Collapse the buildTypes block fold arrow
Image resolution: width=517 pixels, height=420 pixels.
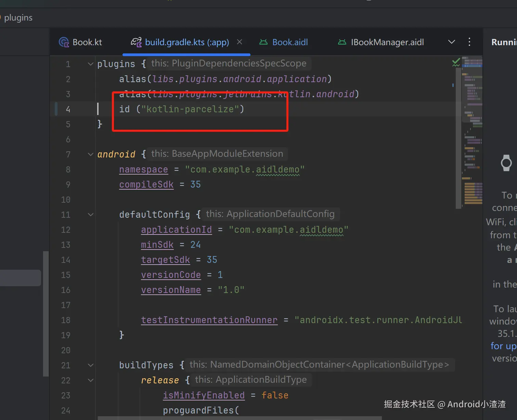(91, 365)
